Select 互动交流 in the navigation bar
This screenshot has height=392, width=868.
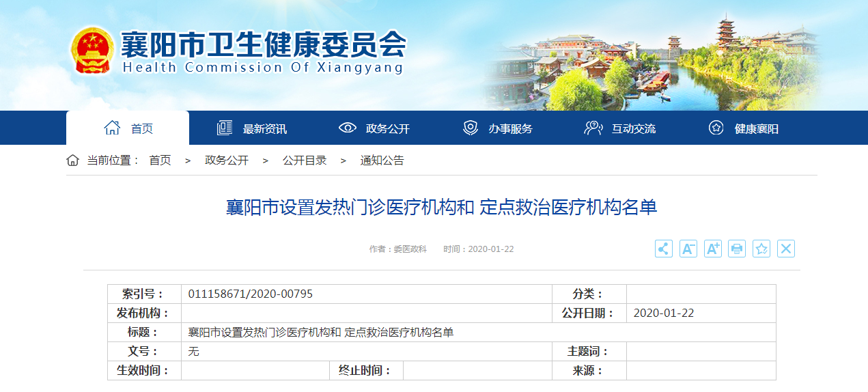[x=620, y=128]
